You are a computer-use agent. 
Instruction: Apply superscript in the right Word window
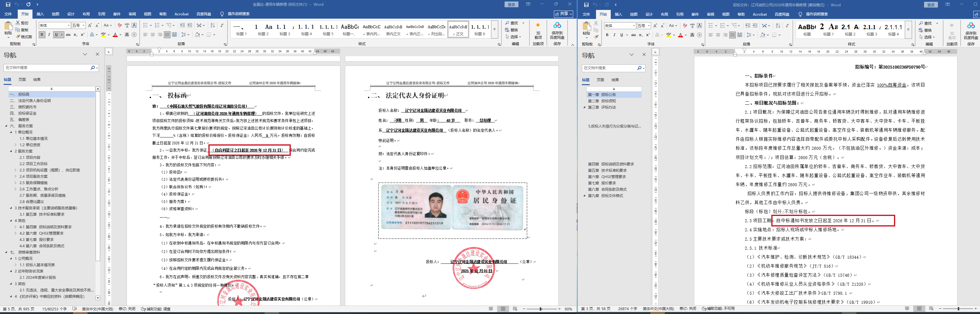tap(648, 35)
